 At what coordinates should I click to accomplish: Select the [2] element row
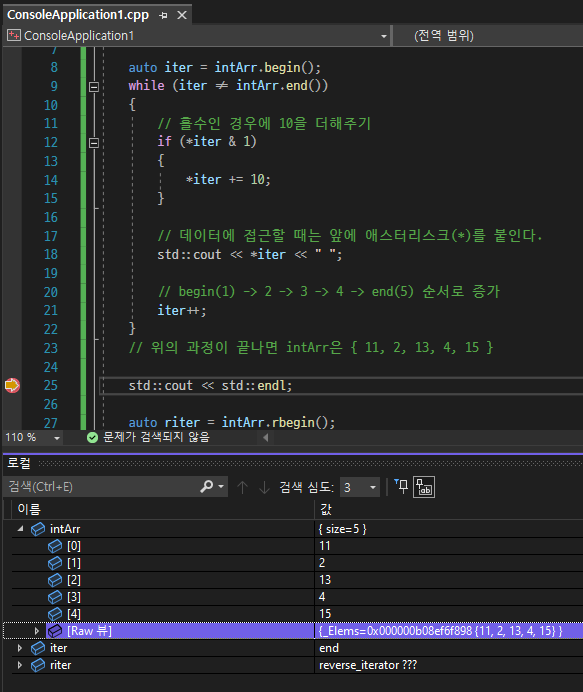pos(293,579)
